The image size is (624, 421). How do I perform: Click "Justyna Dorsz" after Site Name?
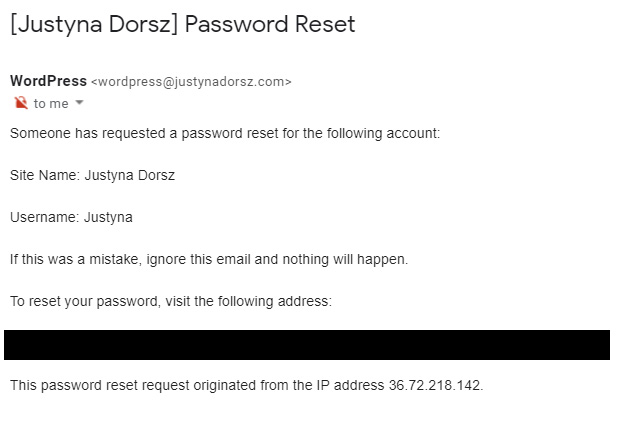(130, 175)
